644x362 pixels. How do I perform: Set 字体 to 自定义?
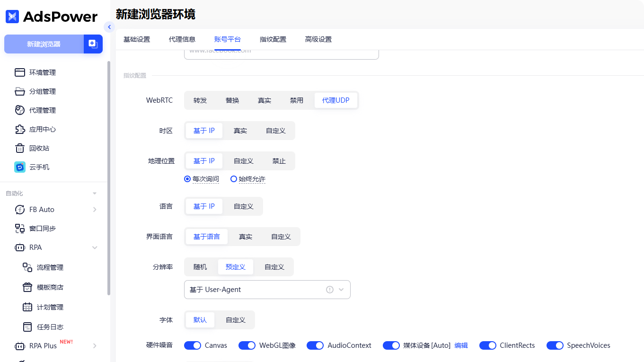[236, 320]
